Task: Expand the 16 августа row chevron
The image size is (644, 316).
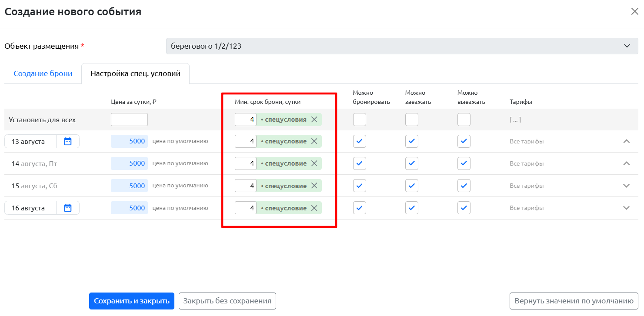Action: (x=627, y=208)
